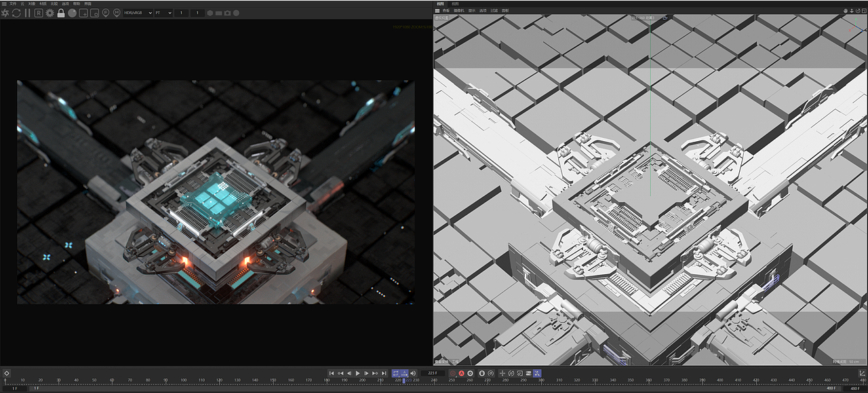Open the viewport hamburger menu icon

[x=437, y=11]
